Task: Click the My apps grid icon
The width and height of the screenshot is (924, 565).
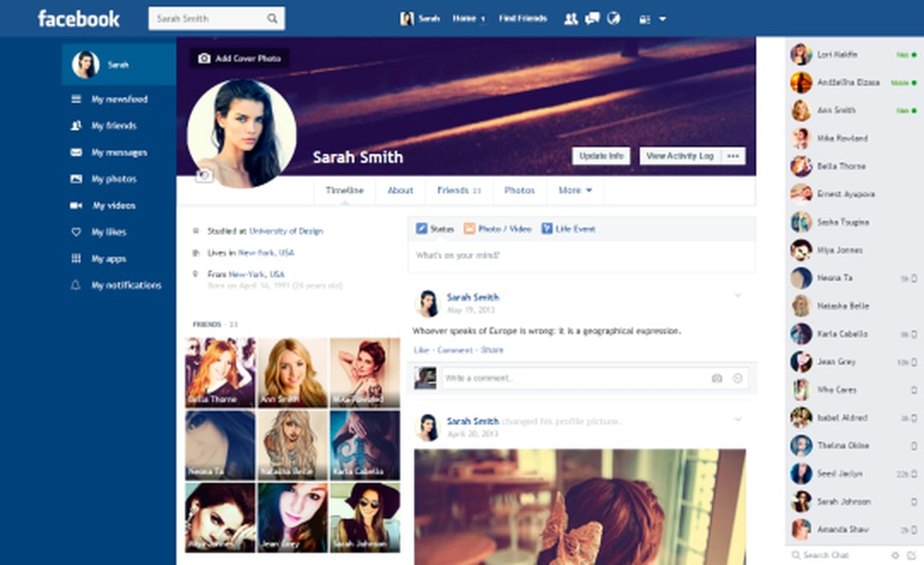Action: [76, 259]
